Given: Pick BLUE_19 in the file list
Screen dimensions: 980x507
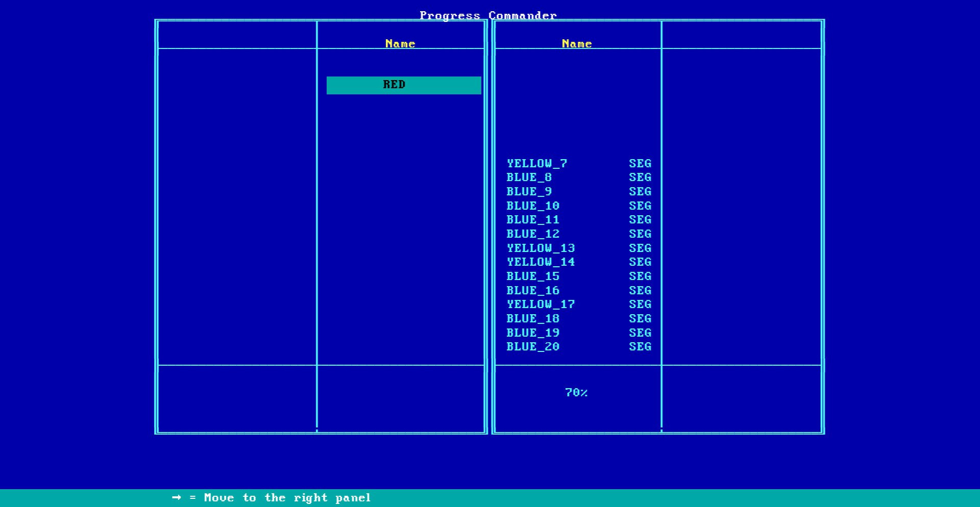Looking at the screenshot, I should tap(533, 333).
